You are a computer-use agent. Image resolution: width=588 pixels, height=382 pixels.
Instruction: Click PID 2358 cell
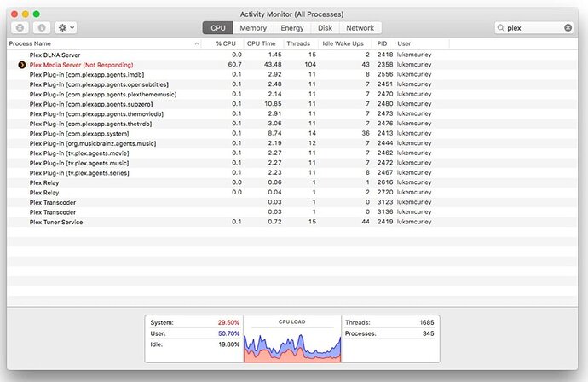coord(385,65)
